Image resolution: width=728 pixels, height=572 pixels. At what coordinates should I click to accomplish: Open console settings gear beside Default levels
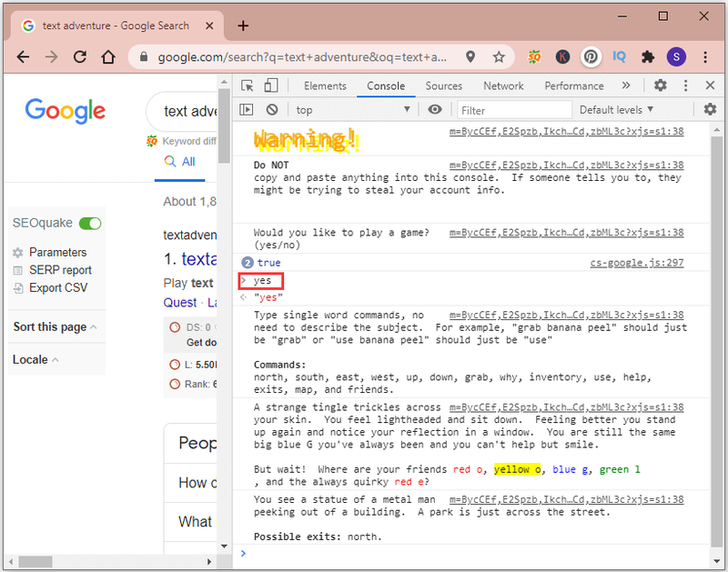pyautogui.click(x=710, y=109)
